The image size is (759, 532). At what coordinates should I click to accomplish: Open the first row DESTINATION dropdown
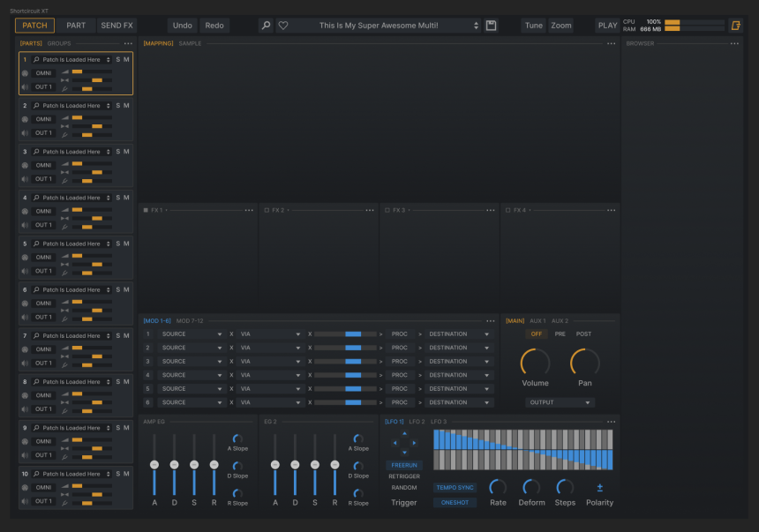pyautogui.click(x=459, y=334)
